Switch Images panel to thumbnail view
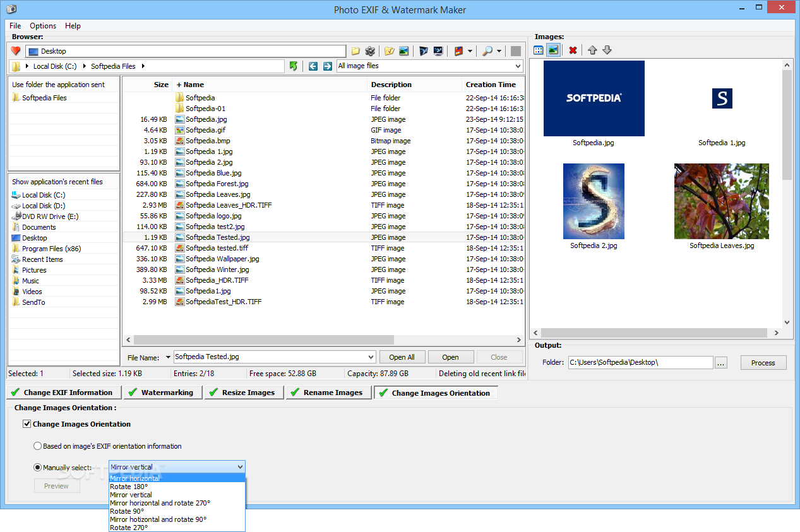800x532 pixels. tap(553, 50)
